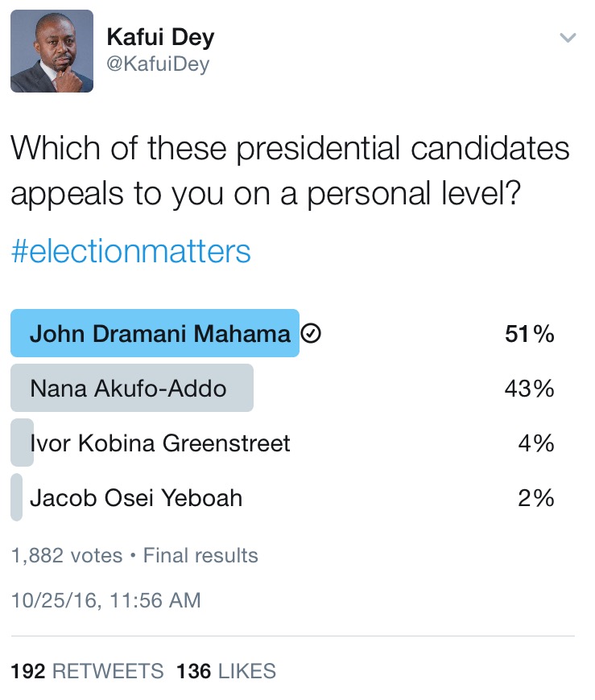Viewport: 595px width, 700px height.
Task: Click the 10/25/16 tweet timestamp
Action: point(105,599)
